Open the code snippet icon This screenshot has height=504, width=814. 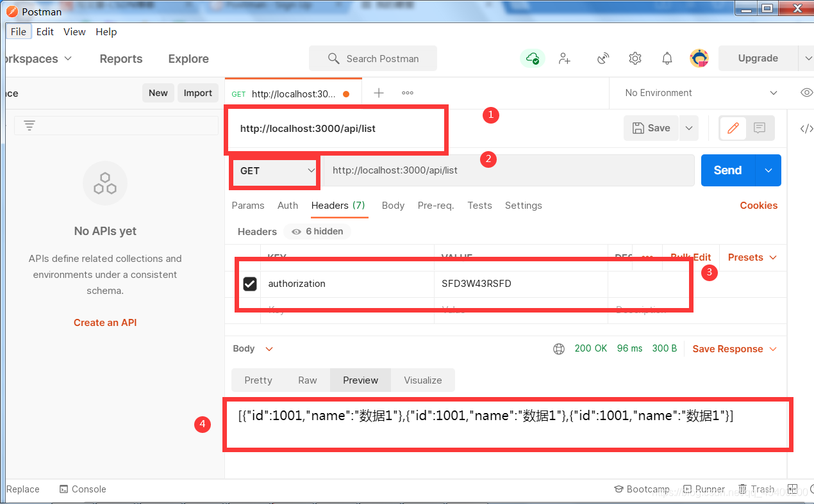[806, 129]
